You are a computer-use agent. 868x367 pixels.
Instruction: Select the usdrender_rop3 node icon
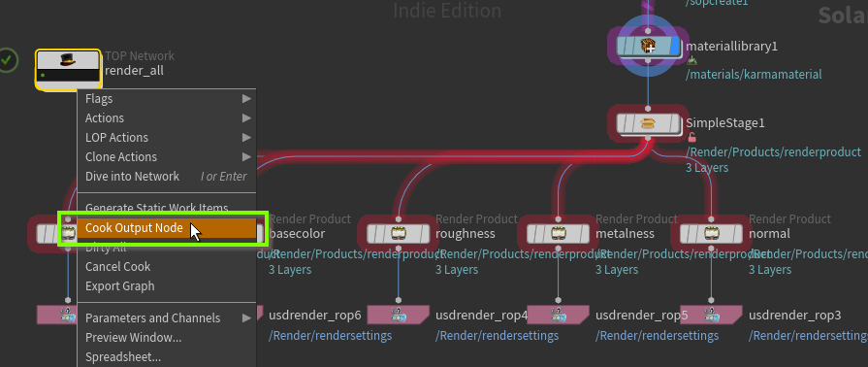[x=711, y=315]
